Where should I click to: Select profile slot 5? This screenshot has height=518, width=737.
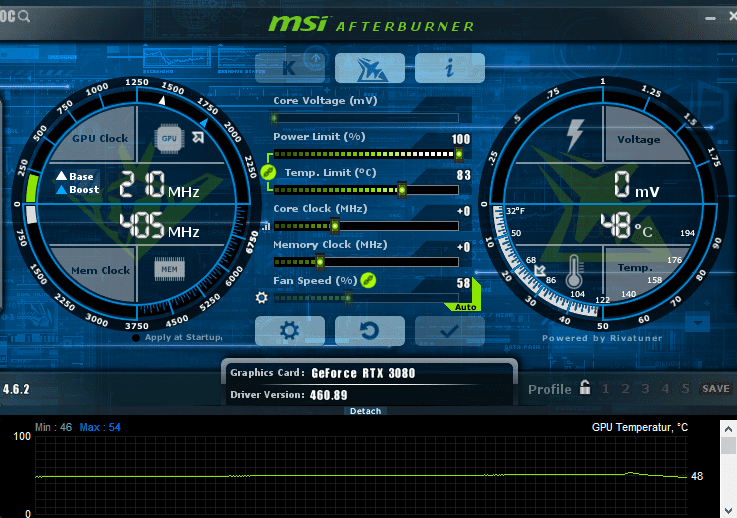pyautogui.click(x=685, y=389)
